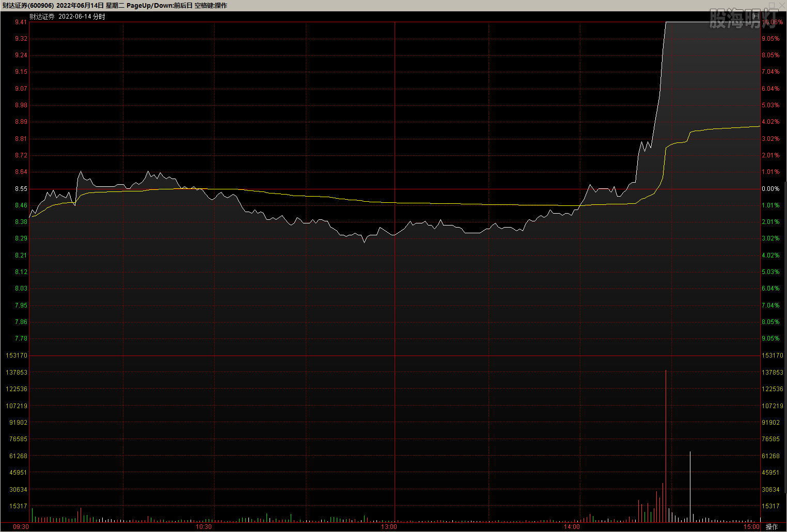Click the 10:30 time axis label
The width and height of the screenshot is (787, 532).
tap(203, 527)
